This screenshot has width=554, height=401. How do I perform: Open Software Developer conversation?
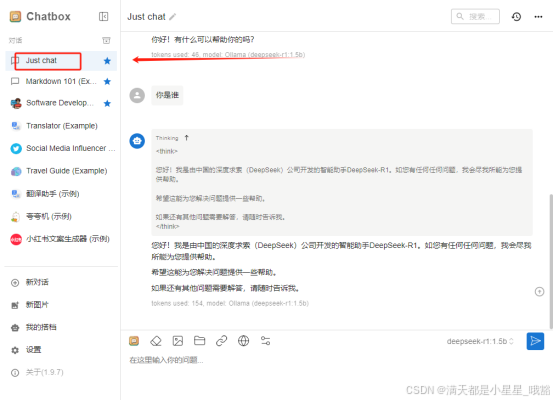click(61, 103)
